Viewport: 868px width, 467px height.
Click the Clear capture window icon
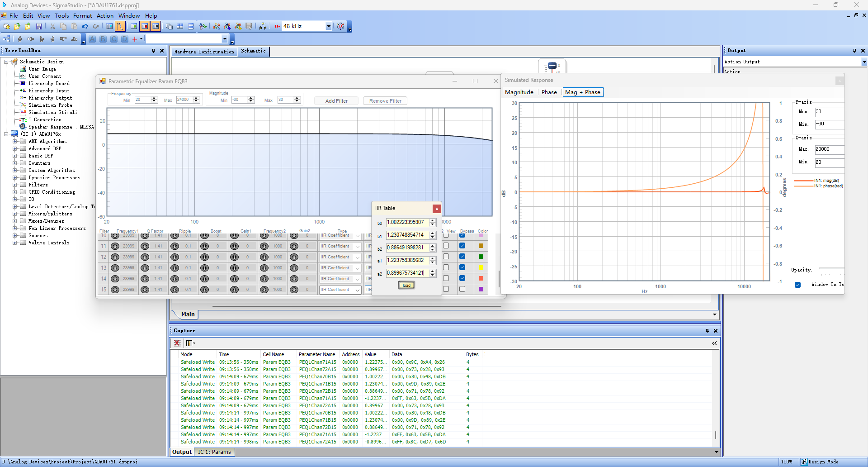coord(177,343)
